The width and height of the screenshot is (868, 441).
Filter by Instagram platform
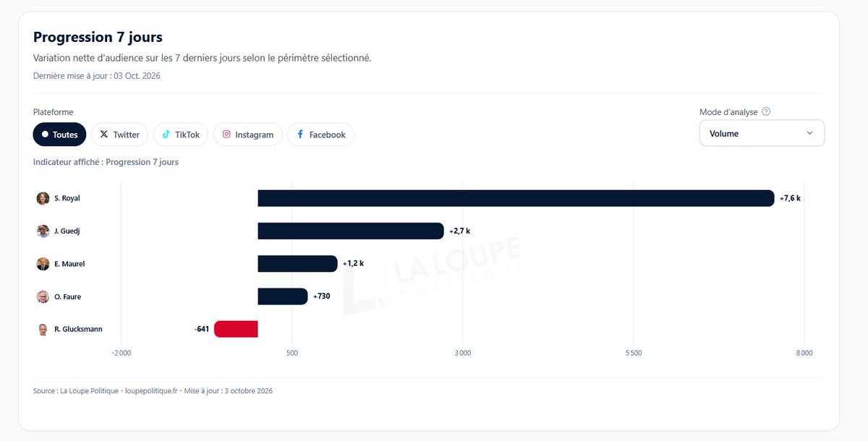[248, 134]
